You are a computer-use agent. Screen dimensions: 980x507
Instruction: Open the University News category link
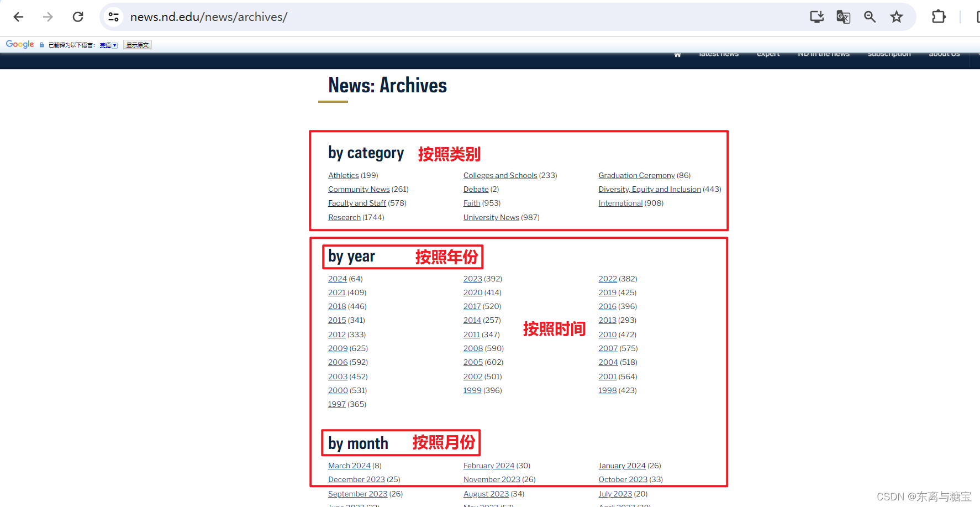(491, 217)
